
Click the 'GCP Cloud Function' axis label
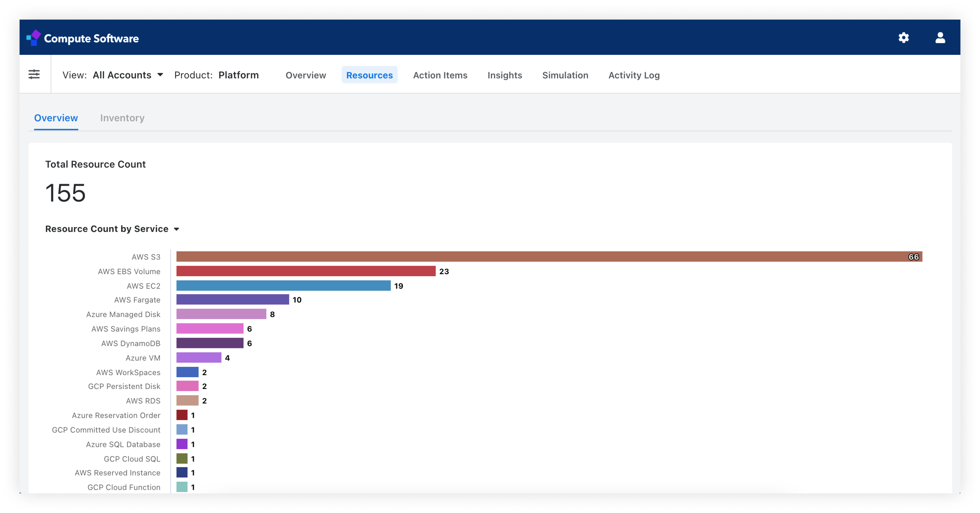point(124,487)
